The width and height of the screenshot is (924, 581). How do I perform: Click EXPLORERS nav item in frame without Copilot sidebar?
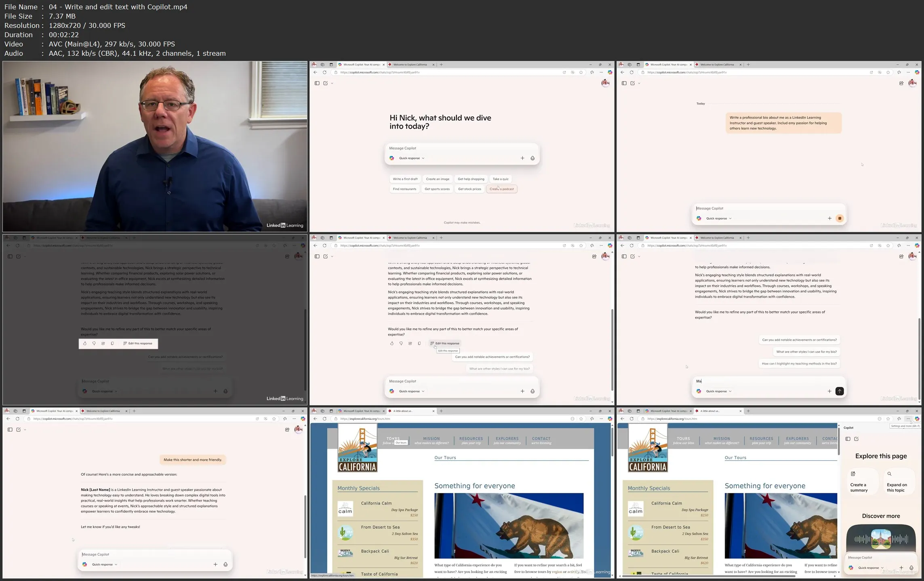click(x=507, y=440)
